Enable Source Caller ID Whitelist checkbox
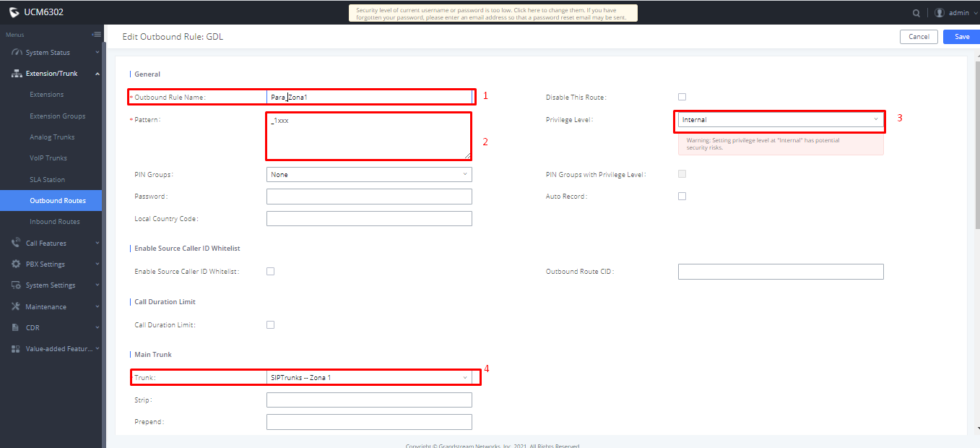 point(270,272)
